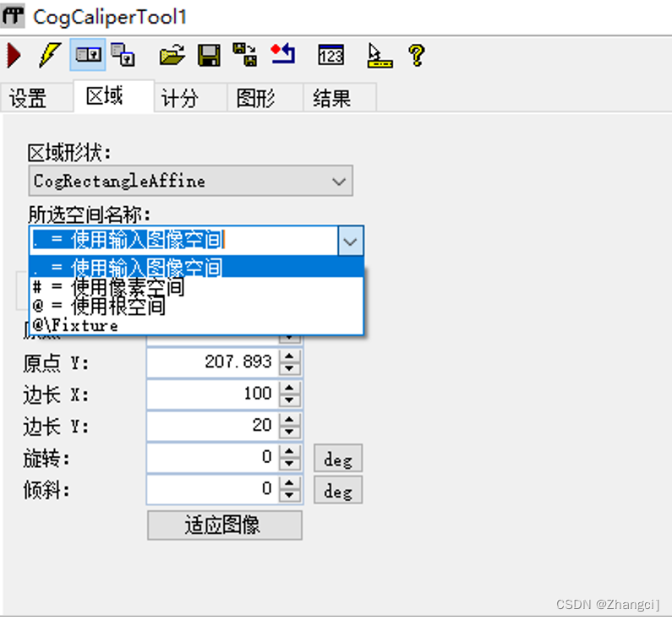The image size is (672, 620).
Task: Toggle the local tool display window icon
Action: [88, 55]
